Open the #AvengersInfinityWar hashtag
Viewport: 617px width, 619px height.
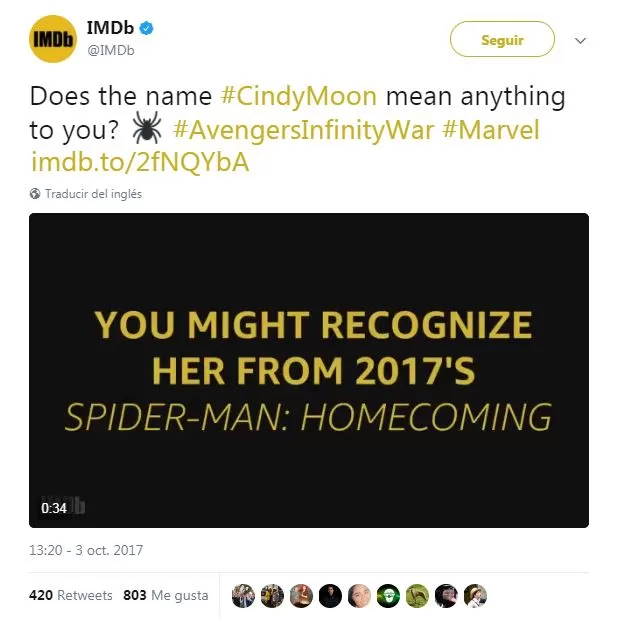(304, 129)
